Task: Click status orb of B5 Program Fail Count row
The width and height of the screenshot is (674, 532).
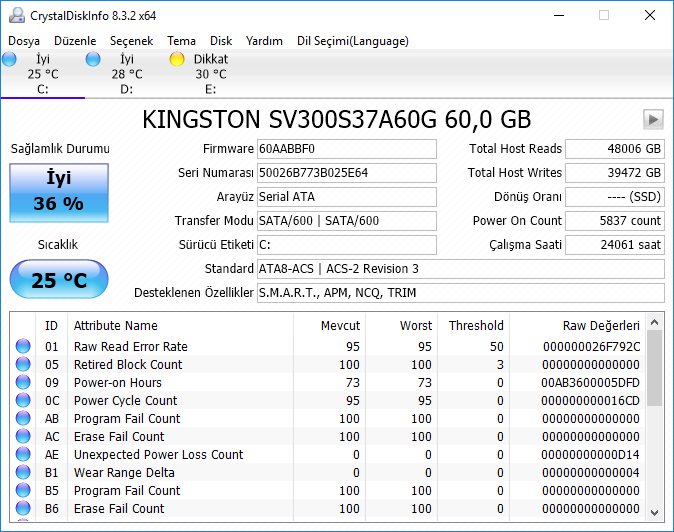Action: click(23, 491)
